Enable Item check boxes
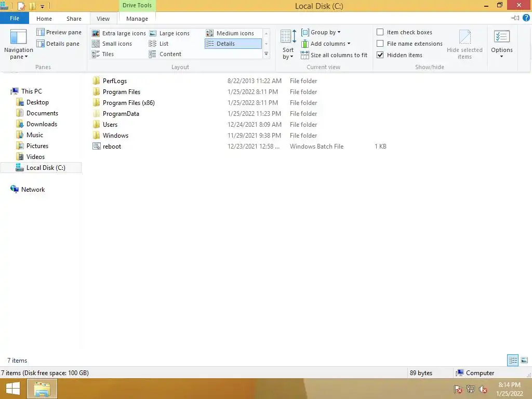The width and height of the screenshot is (532, 399). coord(380,32)
